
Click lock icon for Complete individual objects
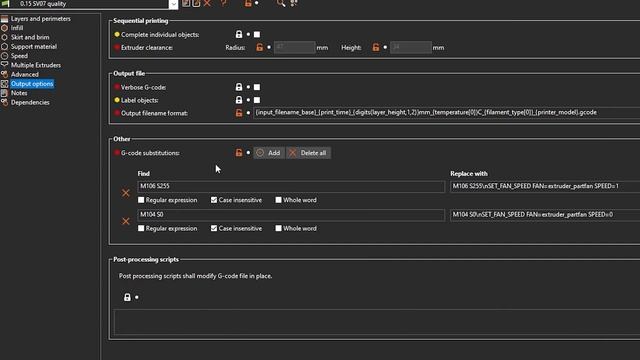click(239, 34)
